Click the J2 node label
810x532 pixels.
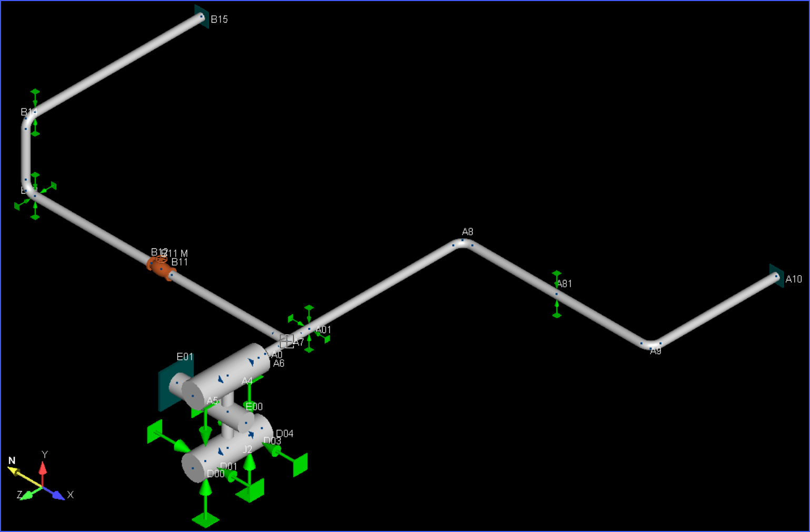247,449
